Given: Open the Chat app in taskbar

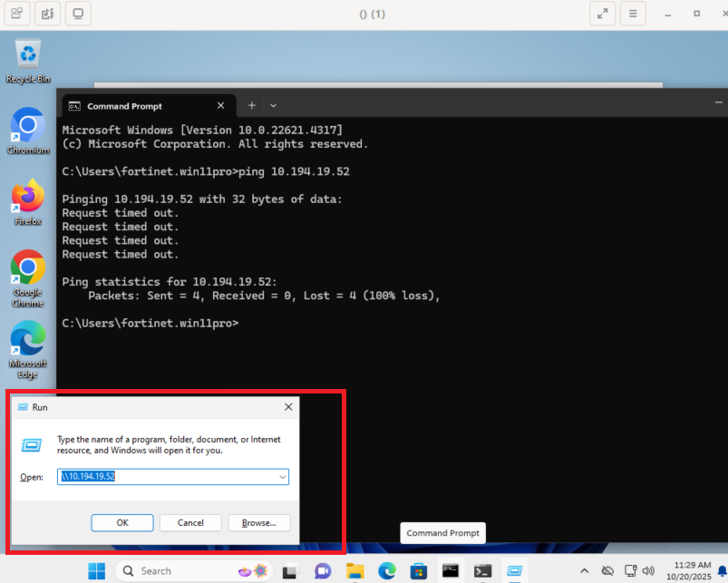Looking at the screenshot, I should (323, 571).
